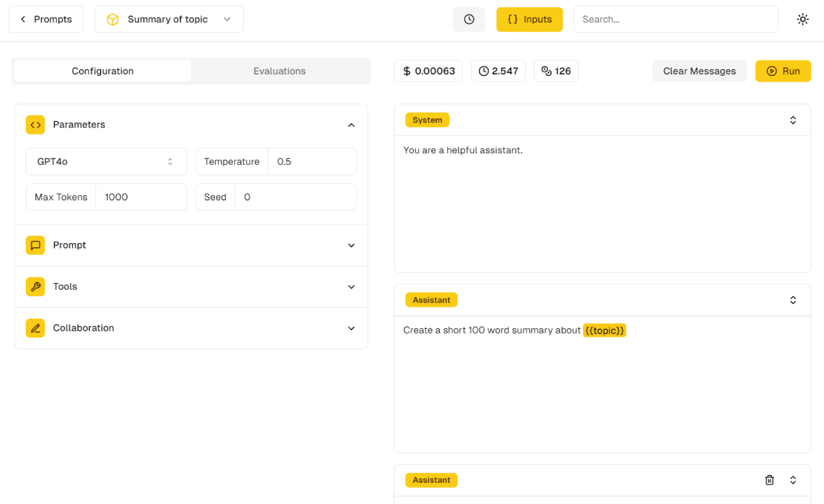Toggle the light/dark theme sun icon
Viewport: 824px width, 504px height.
coord(802,19)
